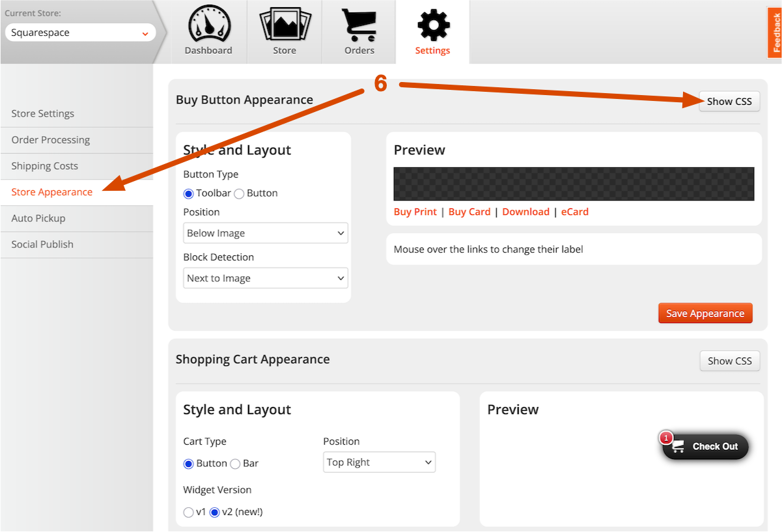This screenshot has width=782, height=532.
Task: Open the Orders shopping cart icon
Action: coord(359,26)
